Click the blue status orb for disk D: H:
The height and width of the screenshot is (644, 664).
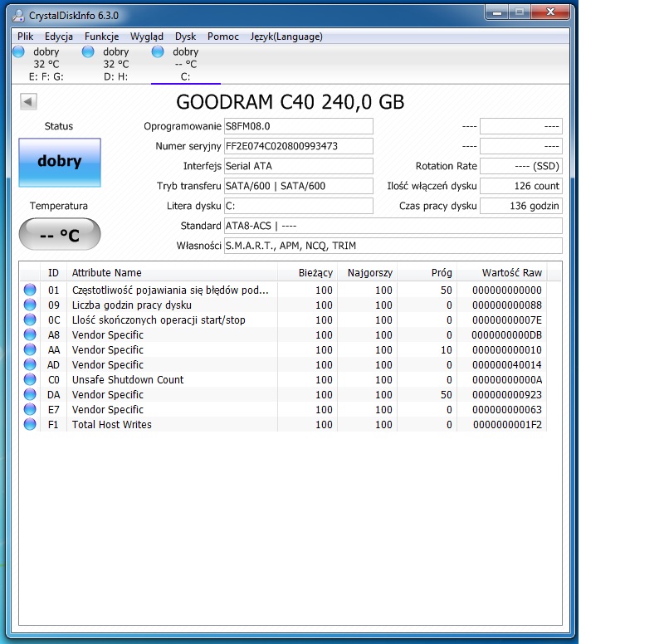click(x=88, y=51)
